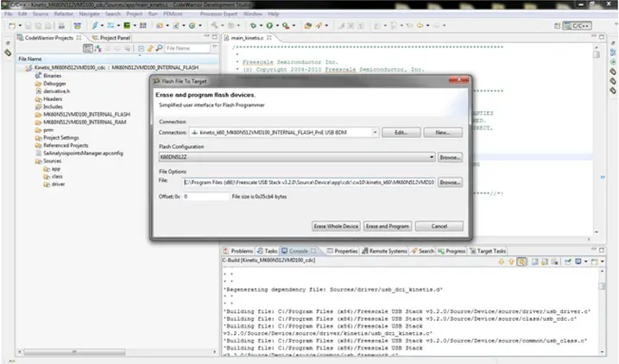Screen dimensions: 619x364
Task: Click the File Name filter input box
Action: [187, 48]
